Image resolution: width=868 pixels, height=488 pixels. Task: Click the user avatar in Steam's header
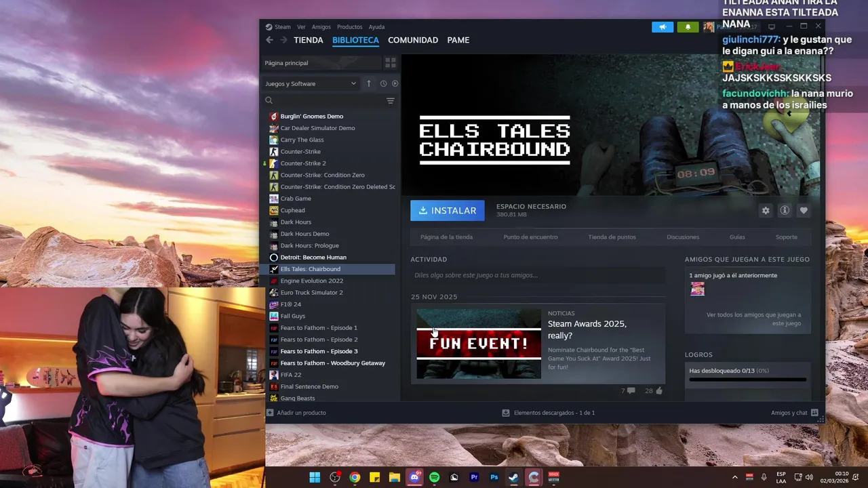709,27
